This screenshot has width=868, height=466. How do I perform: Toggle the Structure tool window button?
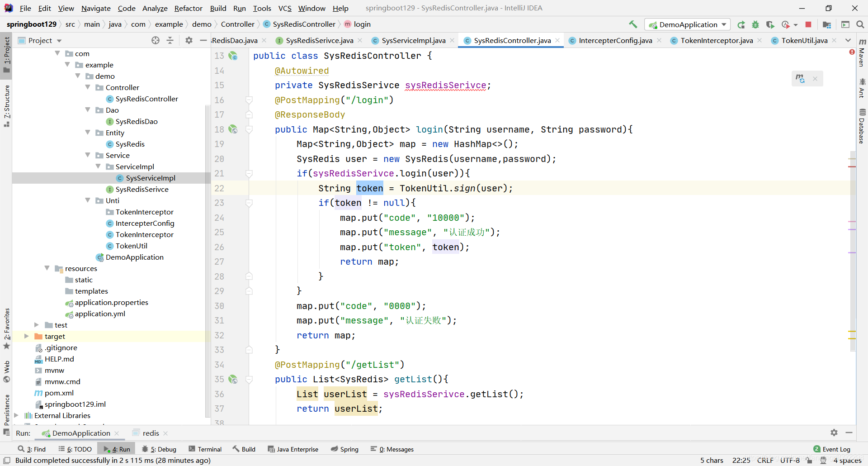(x=6, y=105)
